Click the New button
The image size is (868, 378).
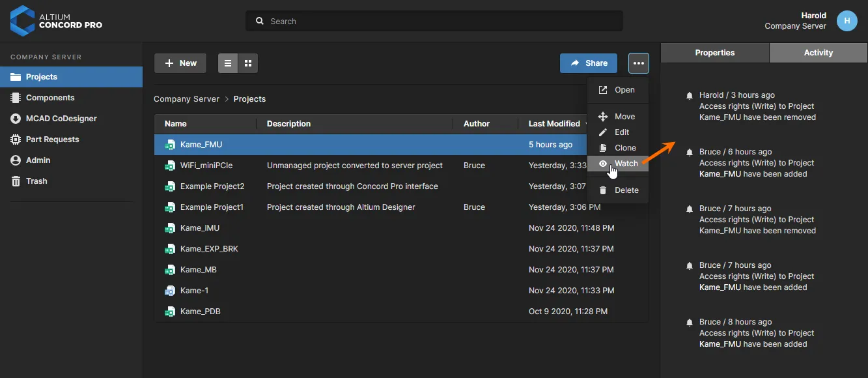click(x=180, y=63)
